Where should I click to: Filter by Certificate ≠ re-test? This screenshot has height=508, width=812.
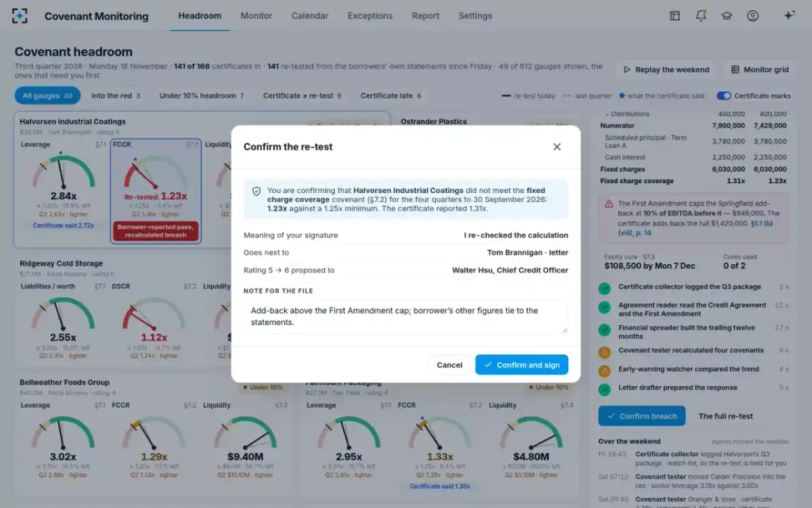302,96
